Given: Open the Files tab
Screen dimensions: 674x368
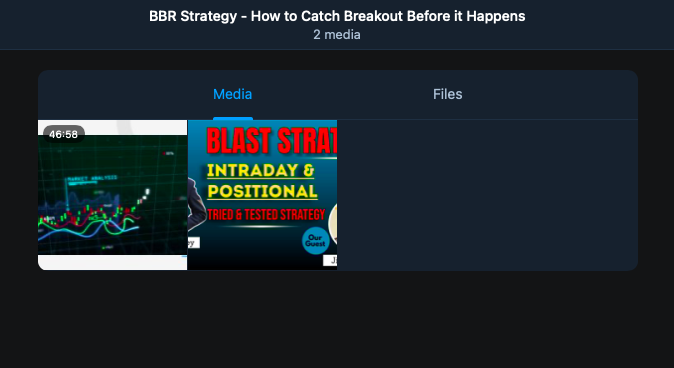Looking at the screenshot, I should [447, 94].
